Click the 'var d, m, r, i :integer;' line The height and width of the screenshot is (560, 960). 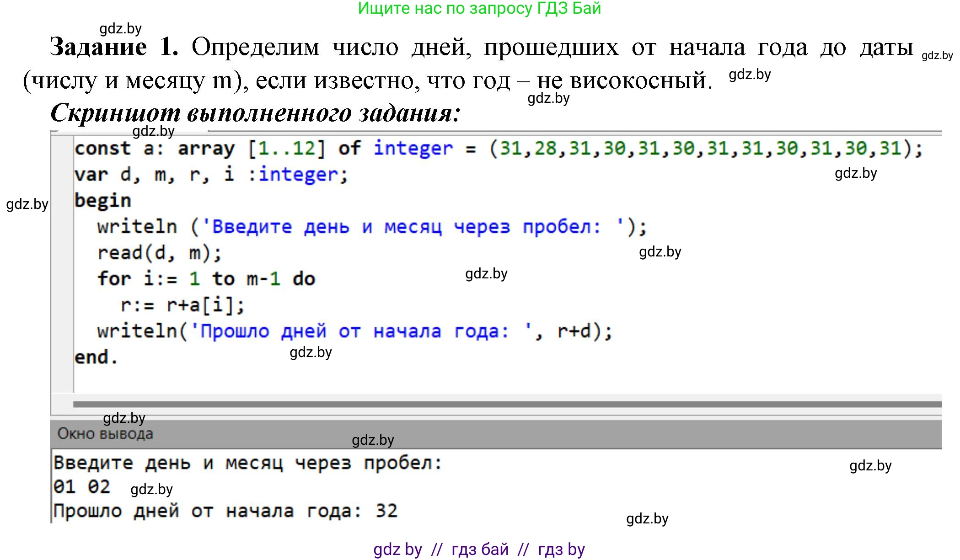pyautogui.click(x=210, y=175)
